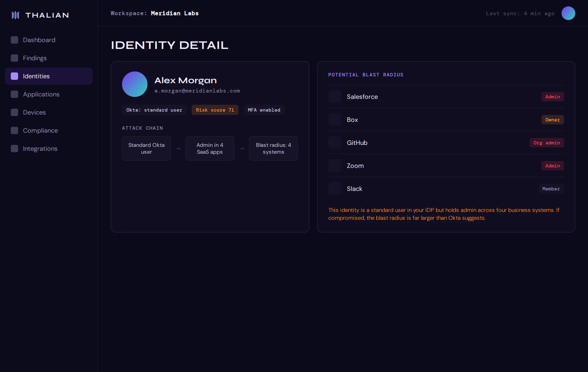Click the Alex Morgan name heading

point(185,80)
